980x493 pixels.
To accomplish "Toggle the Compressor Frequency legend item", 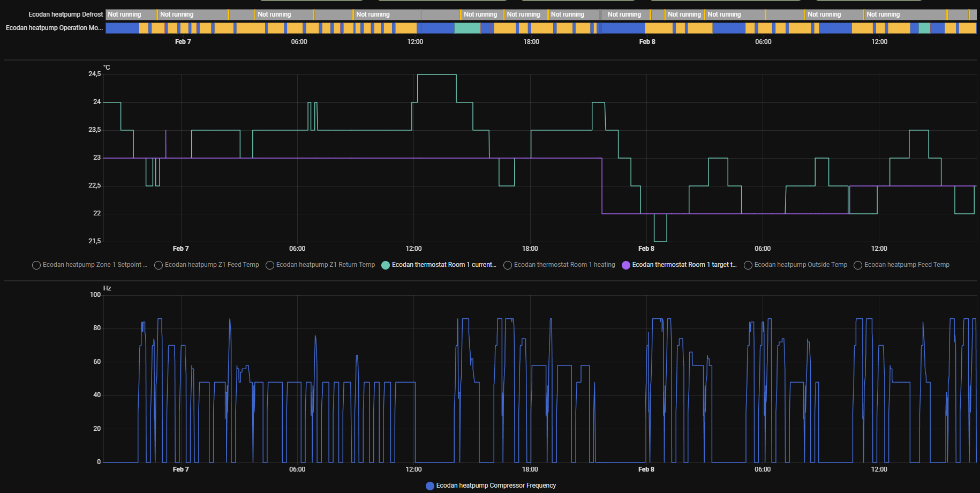I will point(430,486).
